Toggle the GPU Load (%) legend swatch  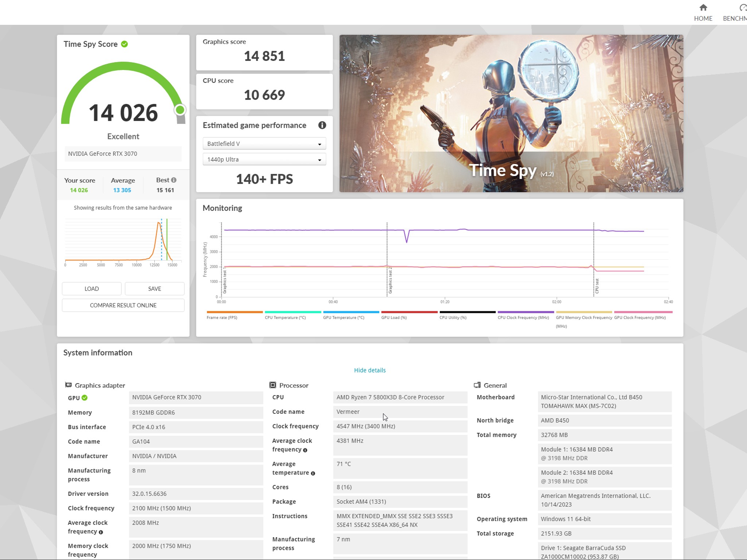(x=409, y=312)
